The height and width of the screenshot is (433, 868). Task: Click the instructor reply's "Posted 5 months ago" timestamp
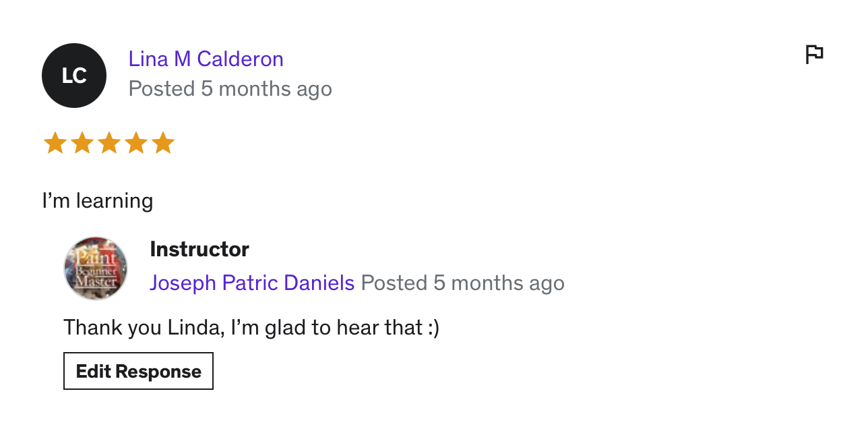pyautogui.click(x=463, y=283)
